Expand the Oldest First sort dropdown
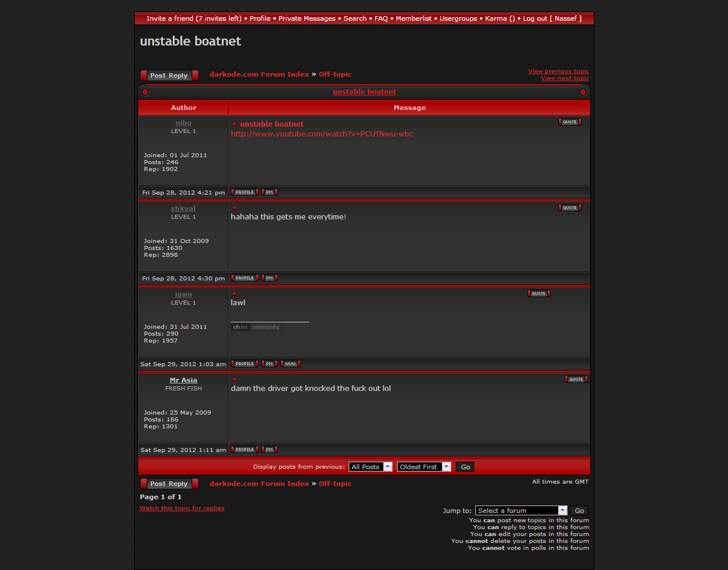The image size is (728, 570). pos(424,467)
